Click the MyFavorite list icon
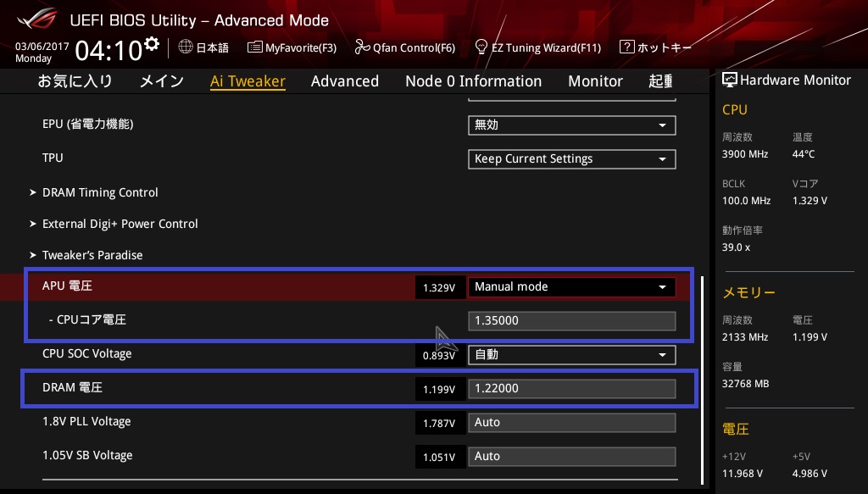Viewport: 868px width, 494px height. point(254,47)
